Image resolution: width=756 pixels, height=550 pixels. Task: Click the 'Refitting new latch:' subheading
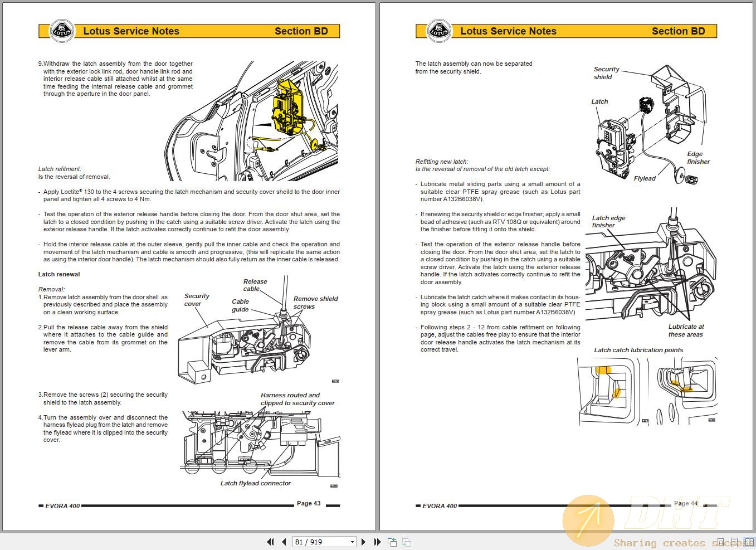442,162
